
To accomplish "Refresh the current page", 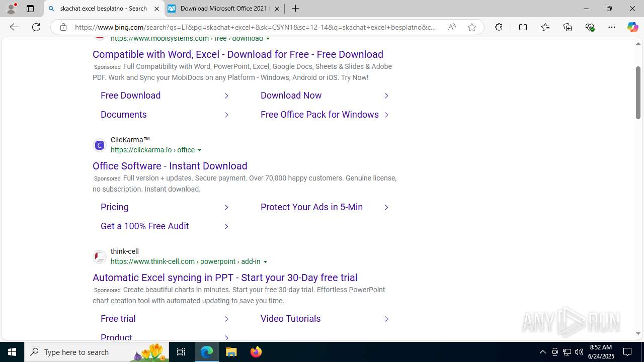I will tap(36, 27).
